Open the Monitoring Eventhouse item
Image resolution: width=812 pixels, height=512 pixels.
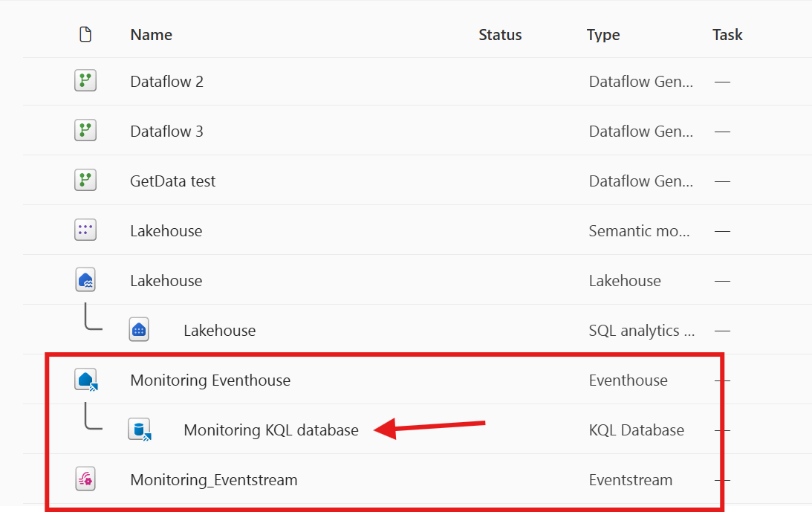(x=210, y=380)
